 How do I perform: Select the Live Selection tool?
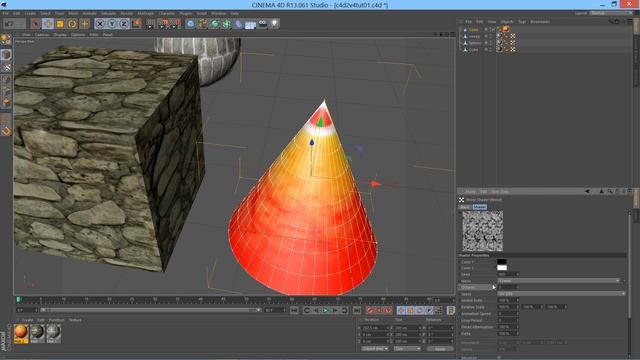pos(36,24)
